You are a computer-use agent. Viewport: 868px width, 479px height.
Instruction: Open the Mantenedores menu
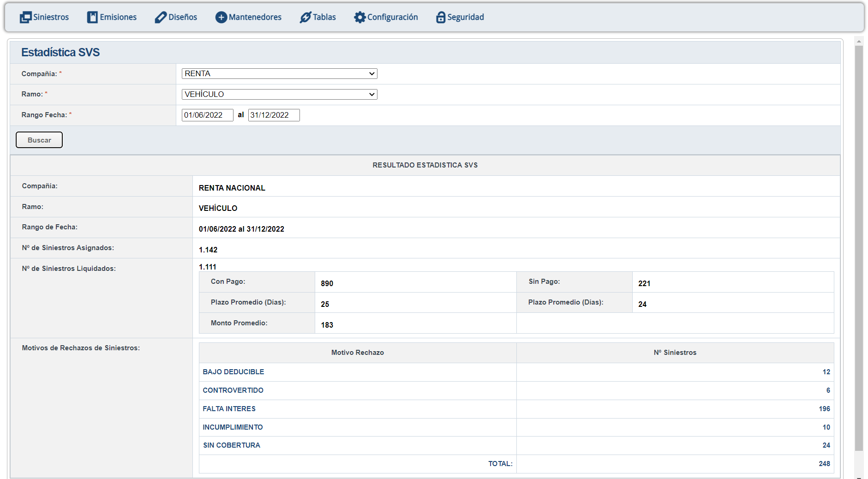(255, 18)
